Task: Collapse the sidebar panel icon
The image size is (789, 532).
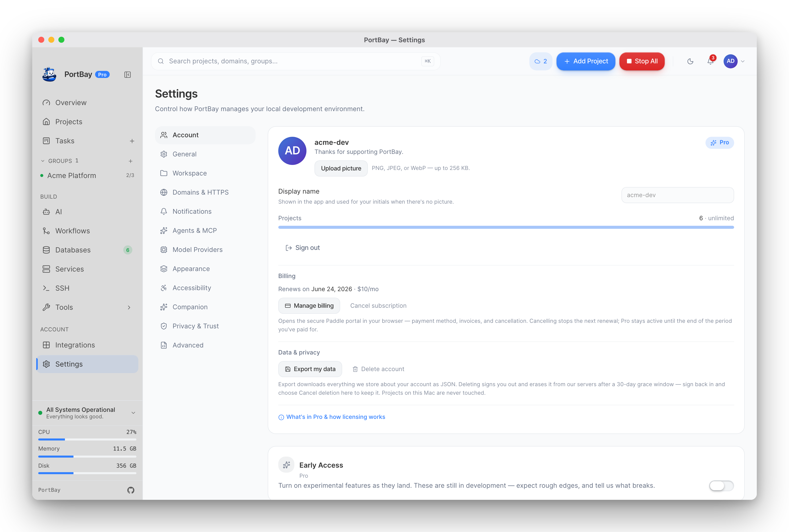Action: click(x=128, y=75)
